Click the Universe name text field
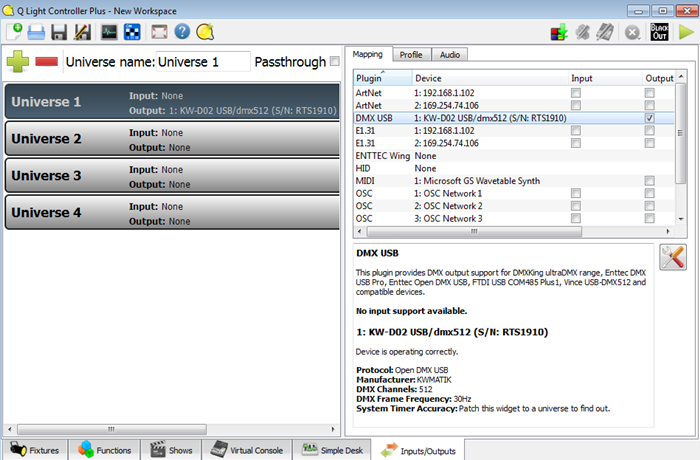 click(203, 62)
